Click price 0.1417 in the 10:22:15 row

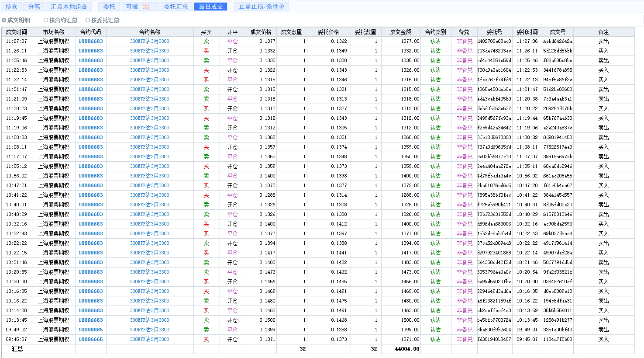[267, 253]
